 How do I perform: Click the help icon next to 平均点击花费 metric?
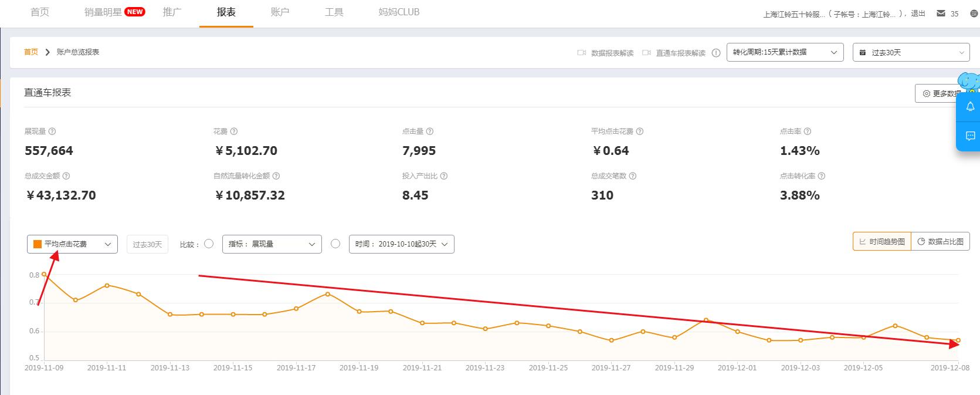640,131
